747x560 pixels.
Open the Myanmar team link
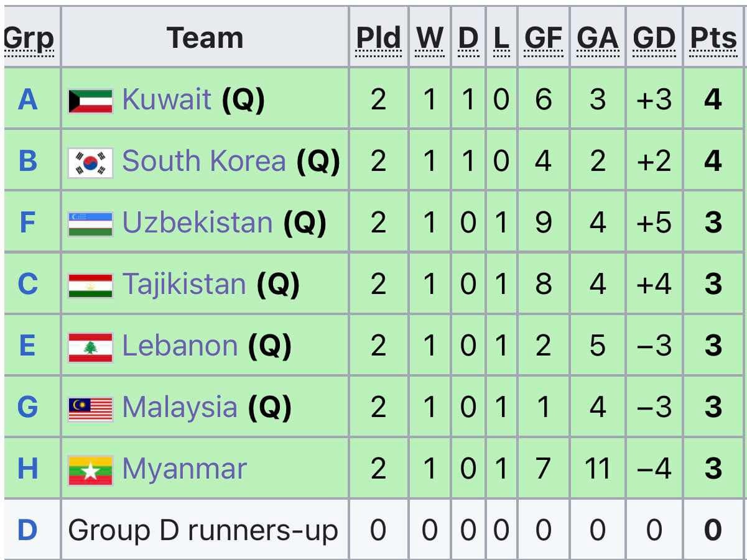(184, 469)
